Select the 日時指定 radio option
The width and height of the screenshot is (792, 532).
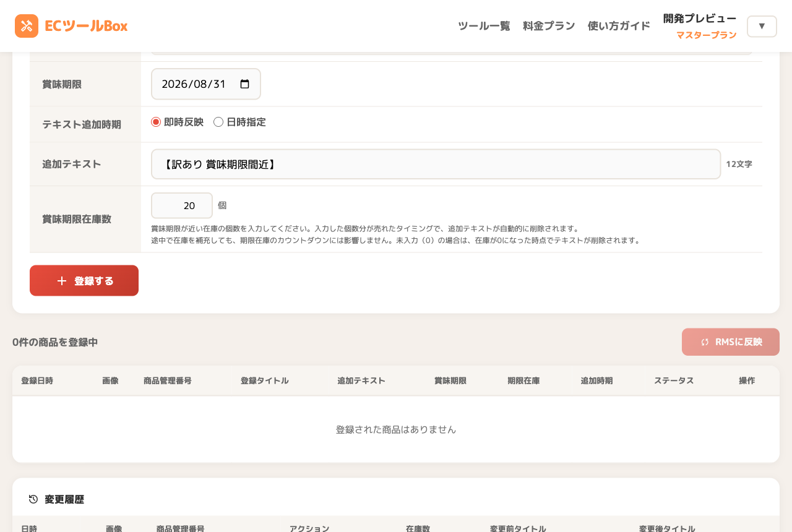pyautogui.click(x=218, y=122)
